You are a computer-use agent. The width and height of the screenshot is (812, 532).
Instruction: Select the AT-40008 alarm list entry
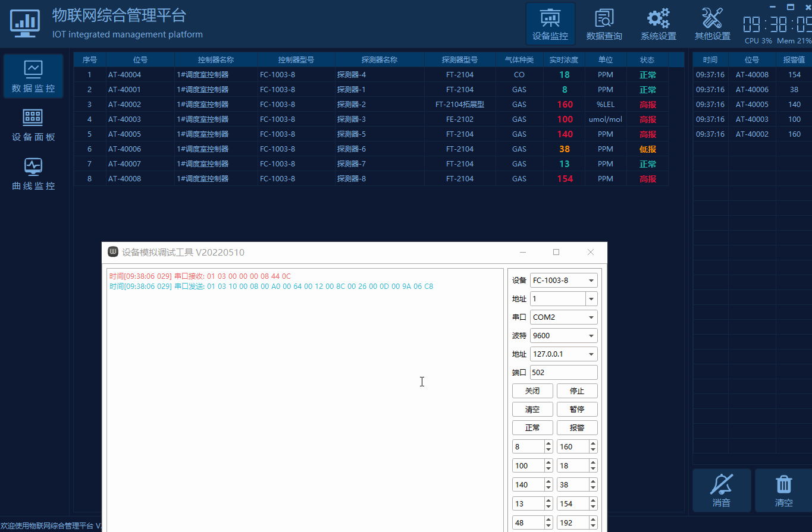click(753, 75)
